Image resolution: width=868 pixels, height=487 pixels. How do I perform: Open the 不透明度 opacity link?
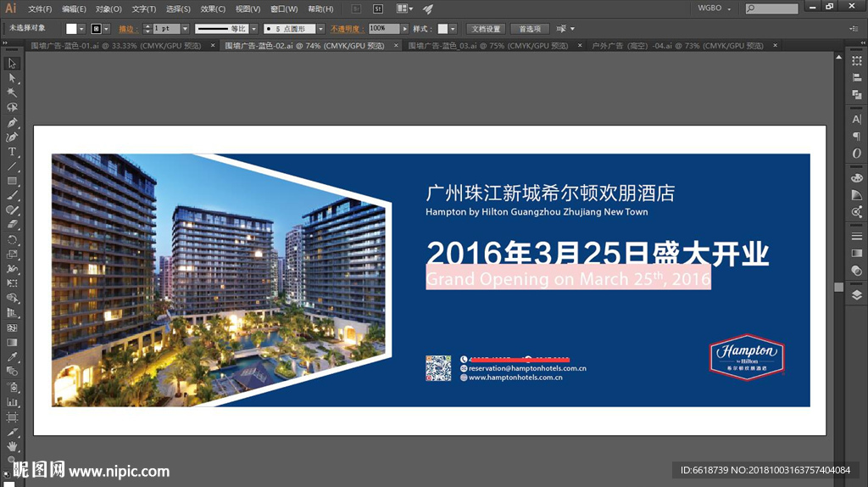click(x=345, y=29)
